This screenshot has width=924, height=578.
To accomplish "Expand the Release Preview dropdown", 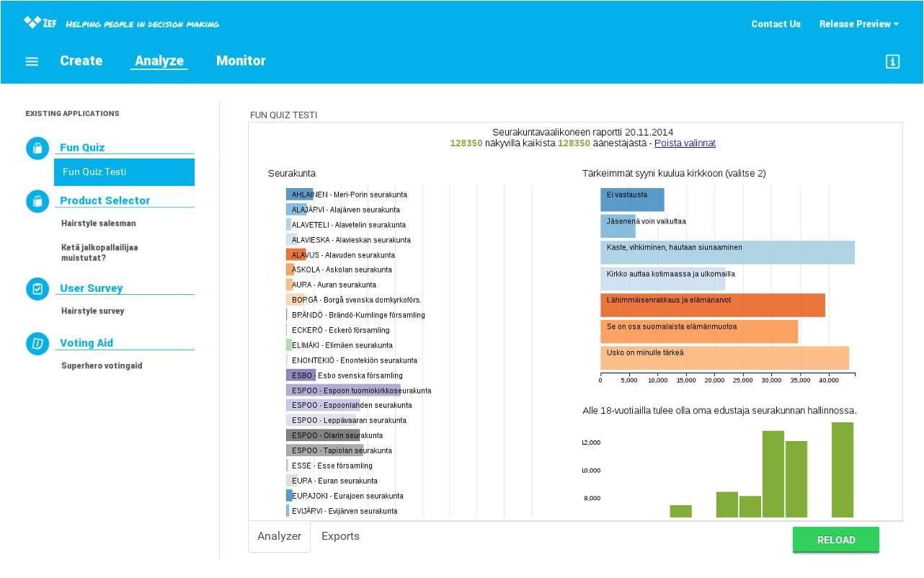I will tap(858, 24).
